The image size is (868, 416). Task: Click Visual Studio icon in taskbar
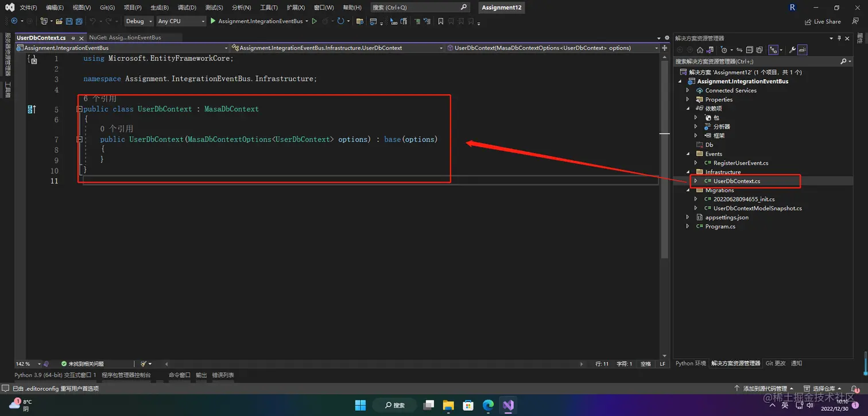(508, 405)
